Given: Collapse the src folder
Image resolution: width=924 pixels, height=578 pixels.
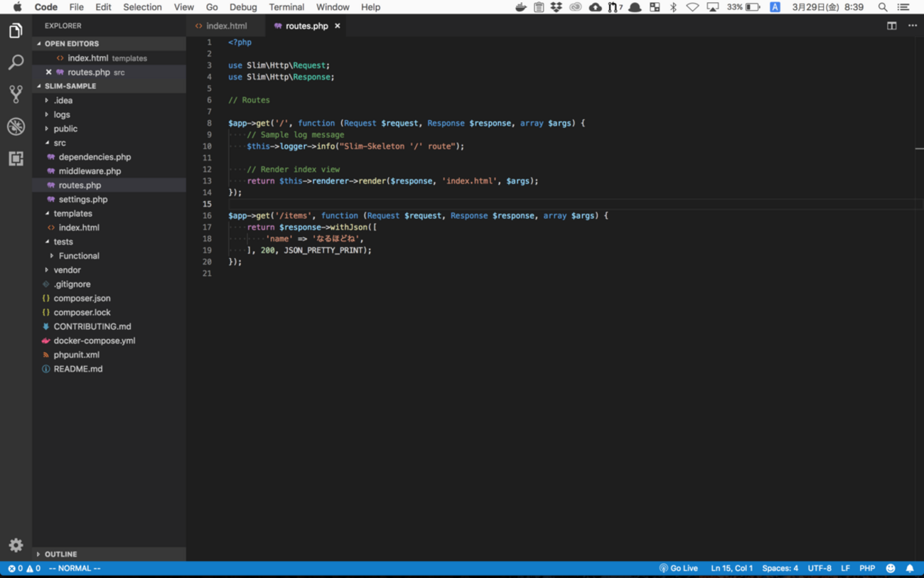Looking at the screenshot, I should pos(59,143).
